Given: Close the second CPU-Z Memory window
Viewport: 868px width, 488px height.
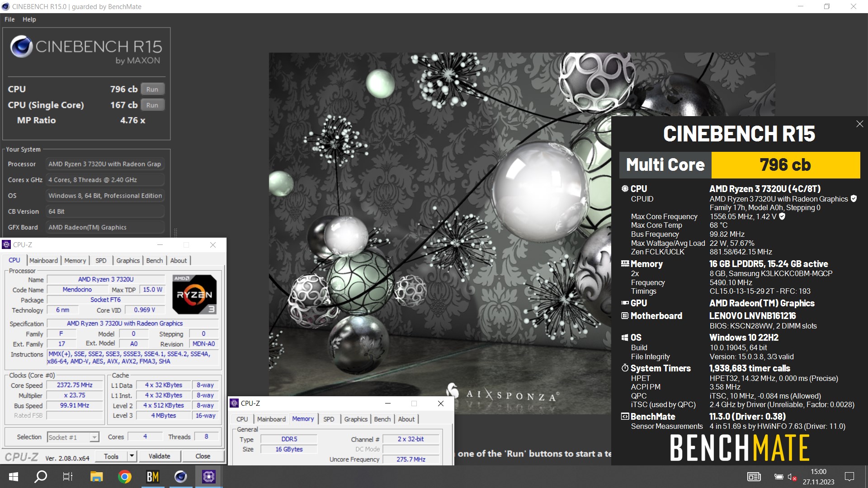Looking at the screenshot, I should click(x=441, y=404).
